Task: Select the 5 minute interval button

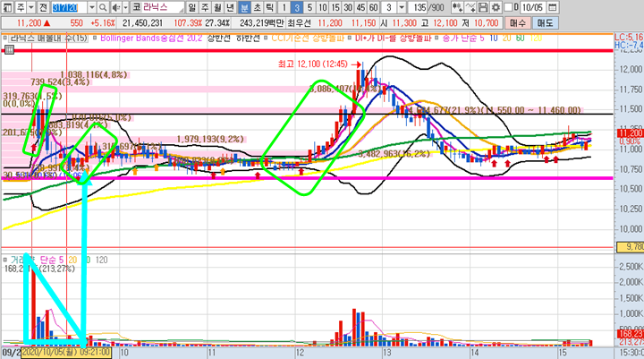Action: 309,7
